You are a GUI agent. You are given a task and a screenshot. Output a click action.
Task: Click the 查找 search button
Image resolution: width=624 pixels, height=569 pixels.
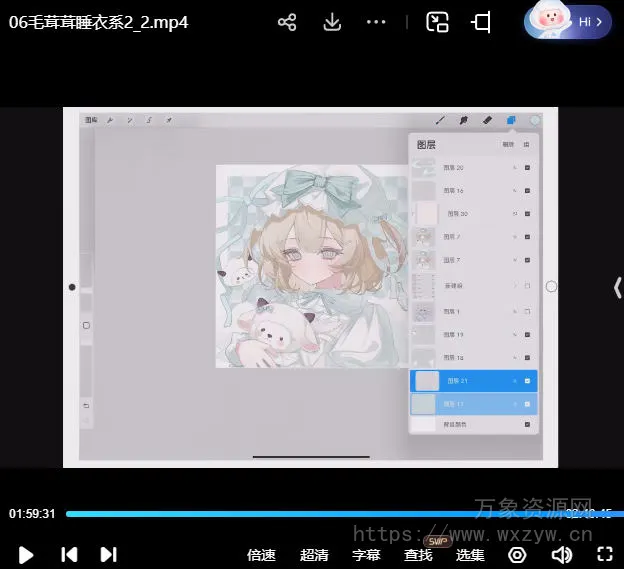pyautogui.click(x=418, y=555)
